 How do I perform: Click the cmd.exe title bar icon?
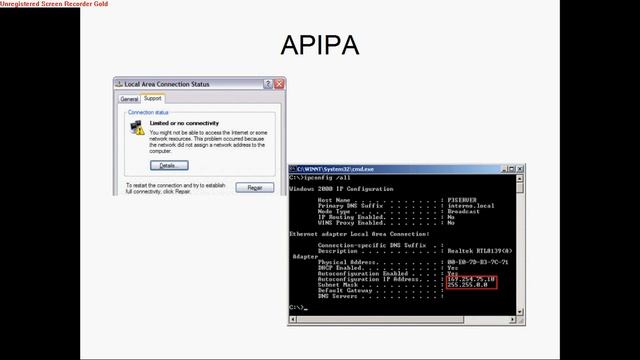[293, 169]
